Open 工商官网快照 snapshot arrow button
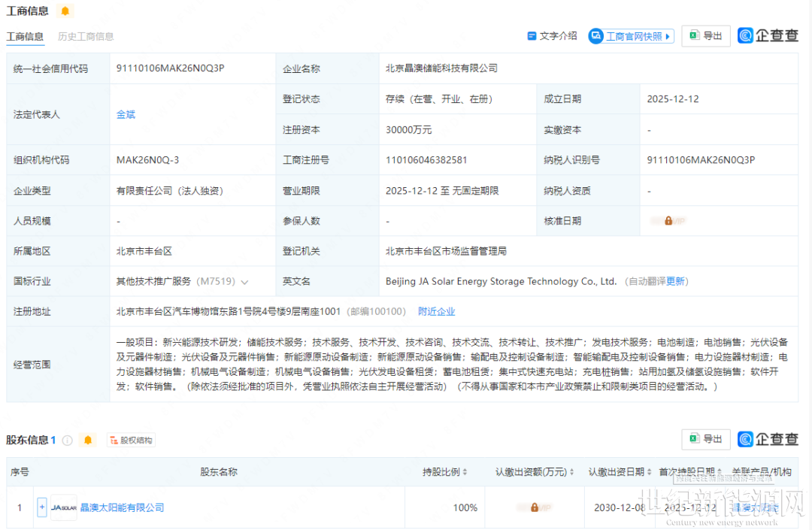The width and height of the screenshot is (812, 530). point(632,36)
